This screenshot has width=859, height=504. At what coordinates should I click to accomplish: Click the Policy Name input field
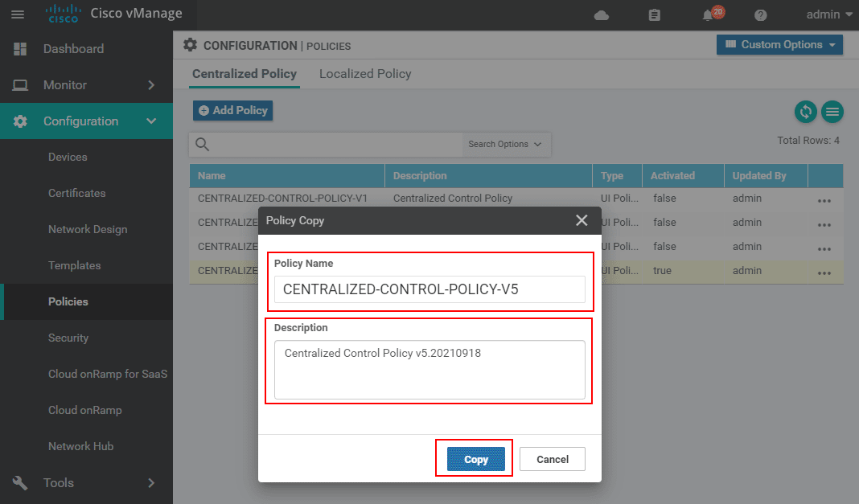[429, 289]
